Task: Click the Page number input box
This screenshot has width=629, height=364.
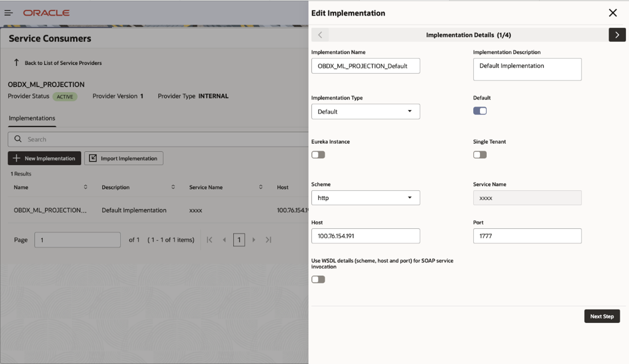Action: pos(77,240)
